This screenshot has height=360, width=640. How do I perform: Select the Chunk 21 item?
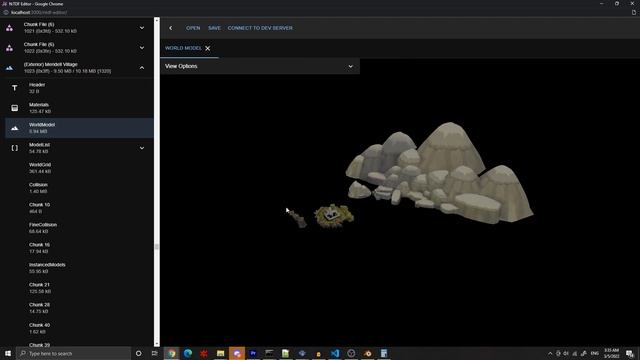[x=79, y=288]
